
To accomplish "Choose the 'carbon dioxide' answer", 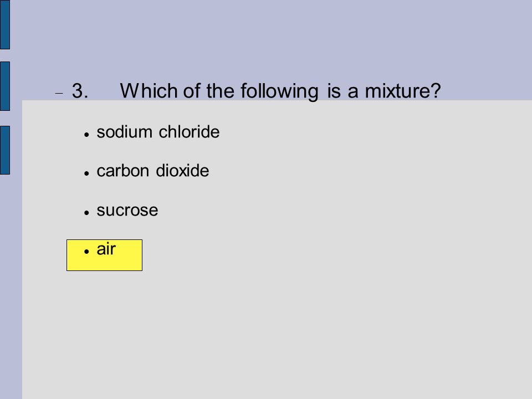I will coord(153,170).
